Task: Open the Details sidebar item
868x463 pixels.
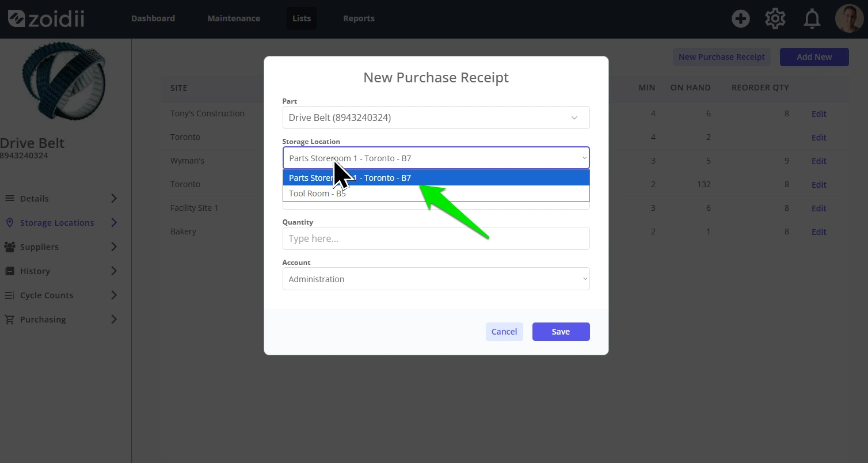Action: tap(35, 198)
